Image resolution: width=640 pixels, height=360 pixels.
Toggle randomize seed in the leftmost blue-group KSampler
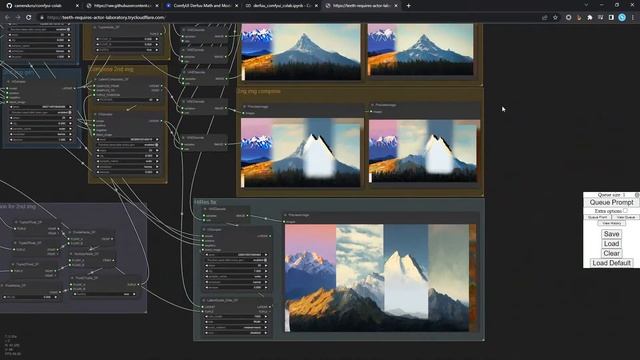[40, 112]
